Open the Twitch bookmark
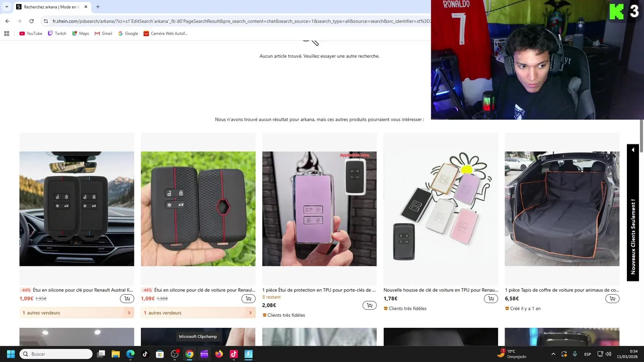Screen dimensions: 644x362 (57, 34)
